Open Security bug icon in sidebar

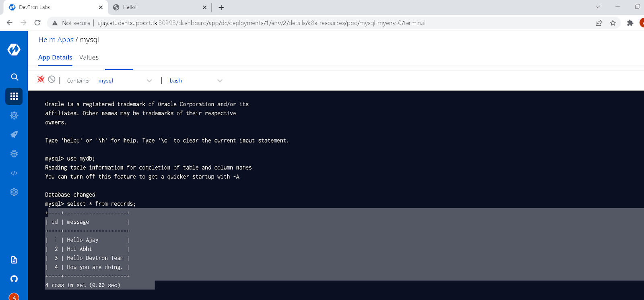(x=14, y=154)
